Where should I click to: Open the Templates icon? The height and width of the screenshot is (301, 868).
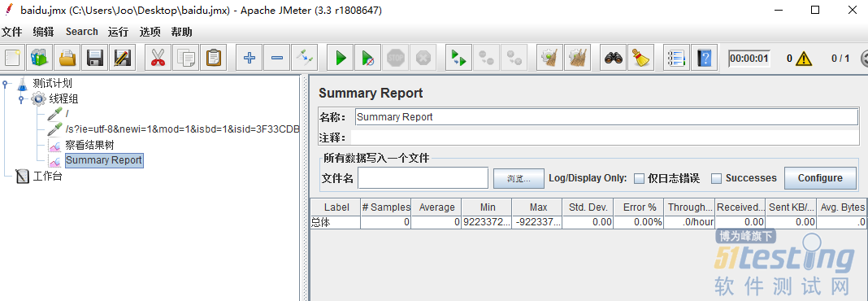click(x=40, y=58)
